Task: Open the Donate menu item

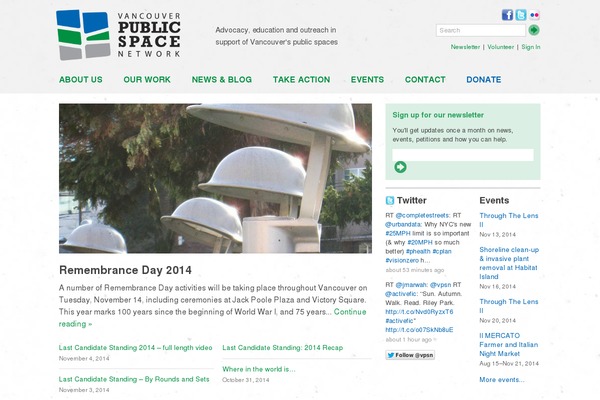Action: [x=484, y=80]
